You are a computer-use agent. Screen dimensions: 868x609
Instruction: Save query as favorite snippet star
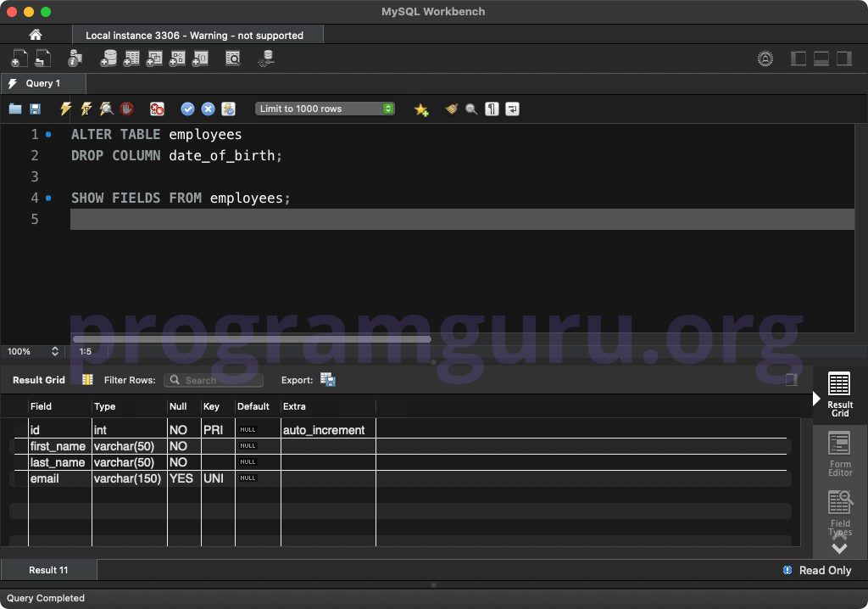pos(421,109)
